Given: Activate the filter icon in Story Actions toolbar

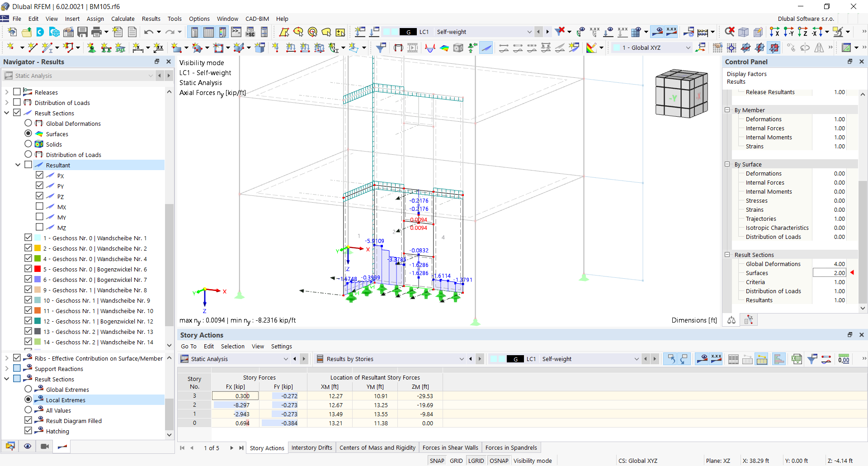Looking at the screenshot, I should [812, 359].
